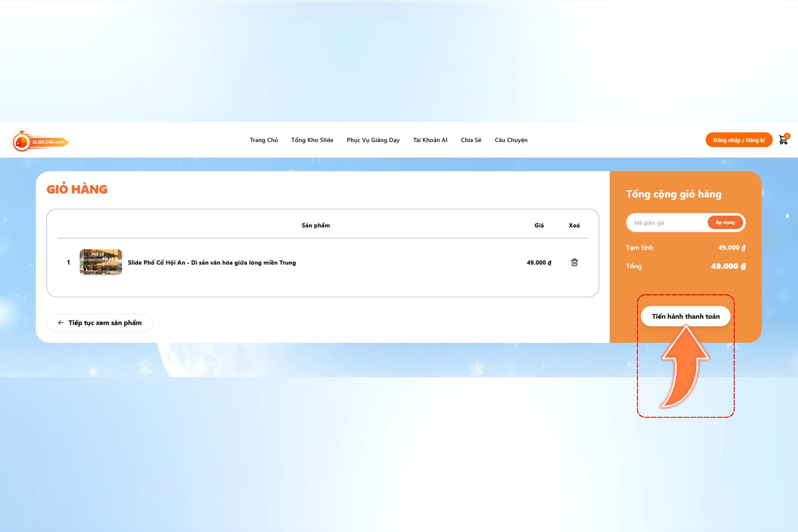Click the SLIDE24h.com logo
The image size is (798, 532).
coord(41,141)
